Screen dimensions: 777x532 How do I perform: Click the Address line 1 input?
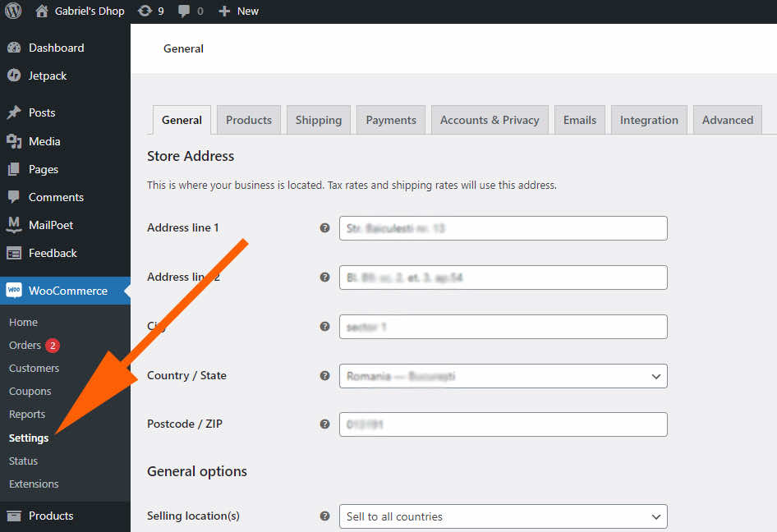point(503,228)
